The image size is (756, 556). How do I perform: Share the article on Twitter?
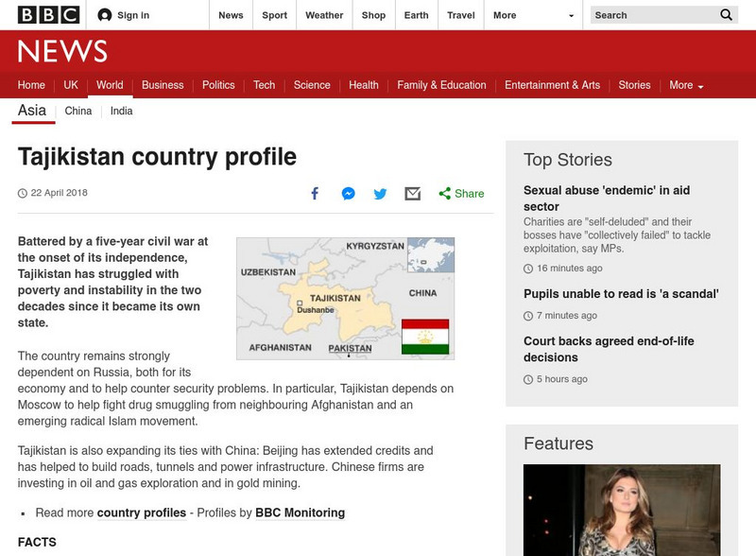pyautogui.click(x=381, y=191)
